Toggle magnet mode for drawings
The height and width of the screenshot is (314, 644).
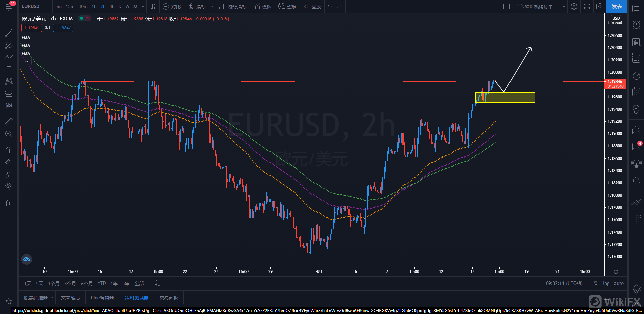(x=9, y=150)
